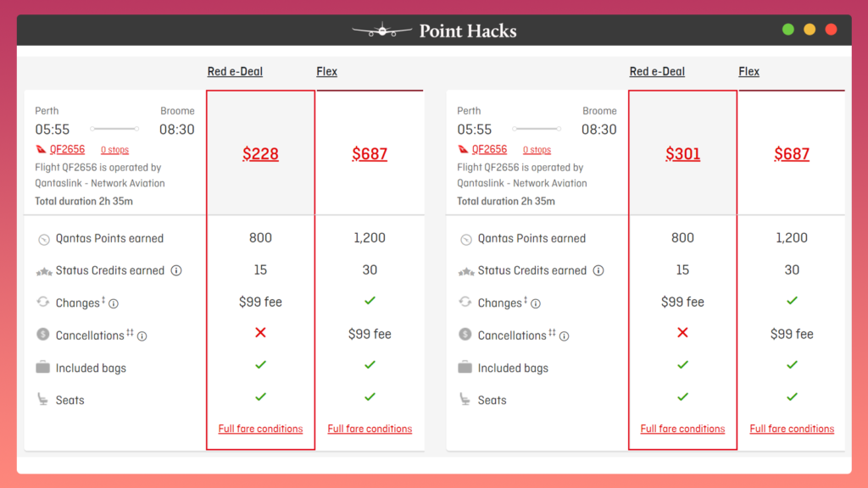868x488 pixels.
Task: Expand the QF2656 flight details
Action: [x=66, y=149]
